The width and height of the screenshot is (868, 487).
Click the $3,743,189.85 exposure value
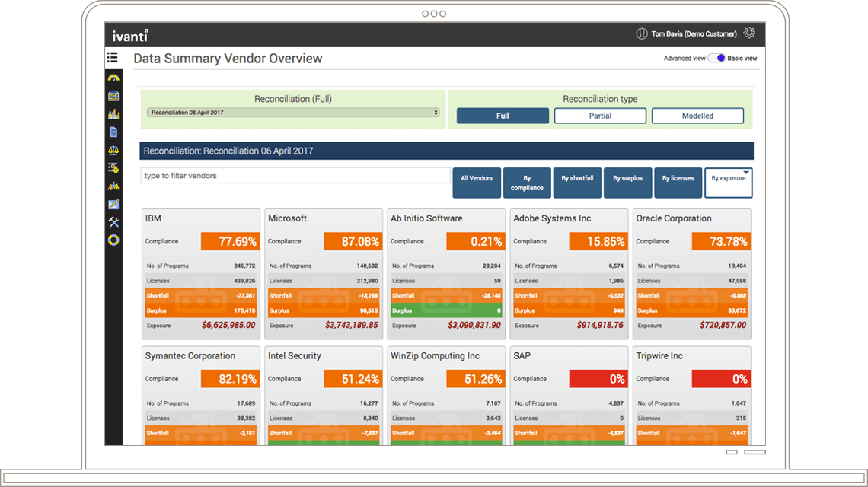(352, 326)
